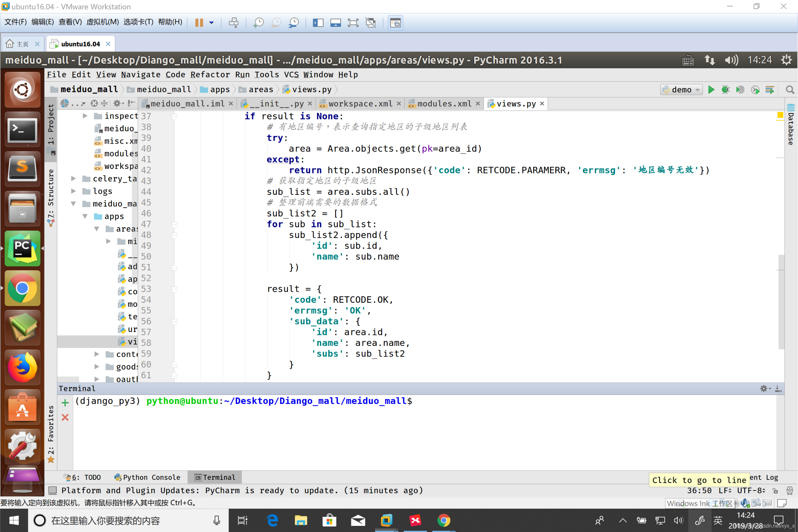798x532 pixels.
Task: Expand the goods folder in project tree
Action: [x=97, y=366]
